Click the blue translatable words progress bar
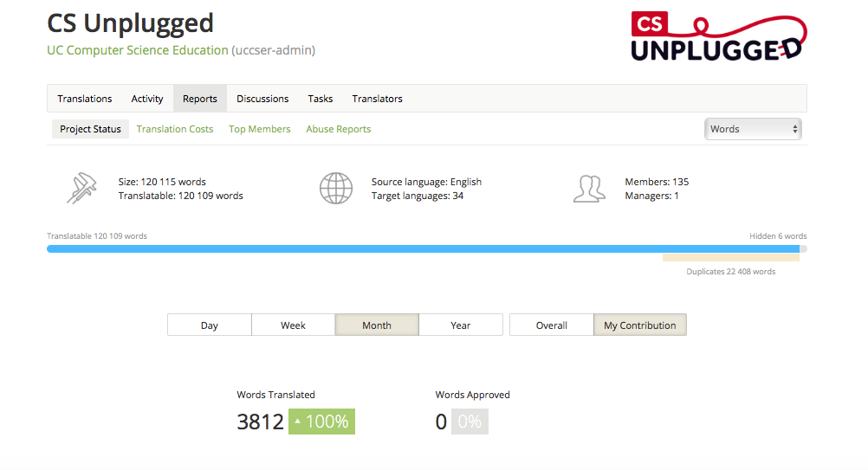This screenshot has width=868, height=470. tap(423, 248)
